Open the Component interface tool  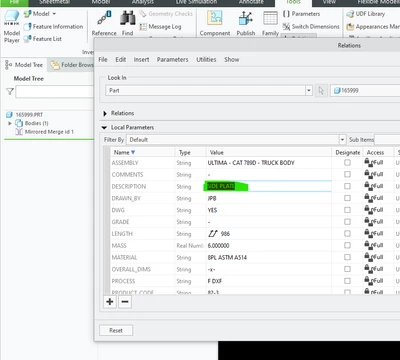tap(215, 23)
